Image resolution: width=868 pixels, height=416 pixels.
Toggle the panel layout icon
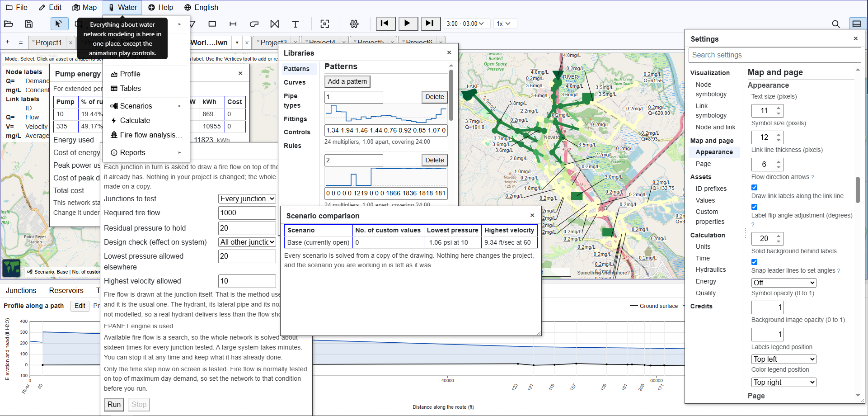(x=856, y=24)
